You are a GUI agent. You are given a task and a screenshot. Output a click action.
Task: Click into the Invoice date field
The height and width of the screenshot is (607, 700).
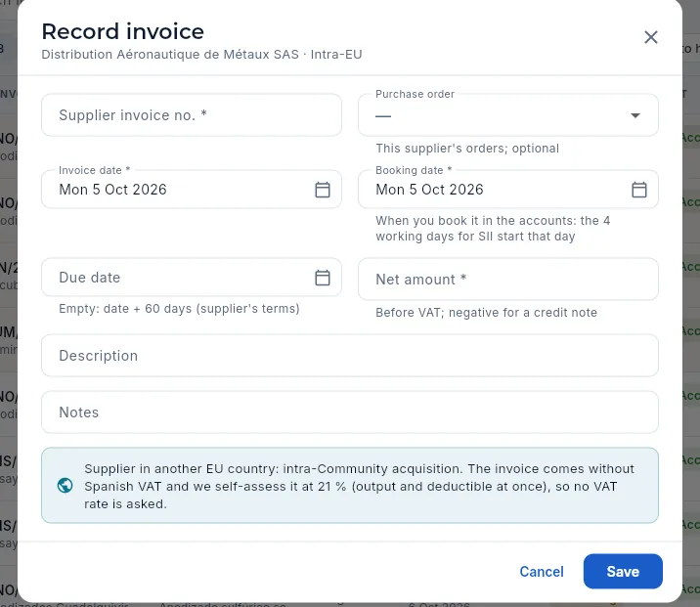192,190
